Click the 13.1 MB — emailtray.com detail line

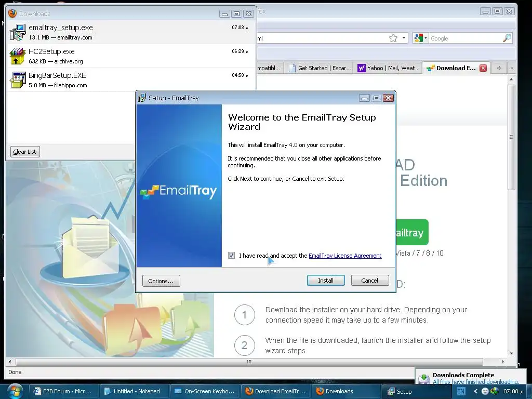point(60,37)
